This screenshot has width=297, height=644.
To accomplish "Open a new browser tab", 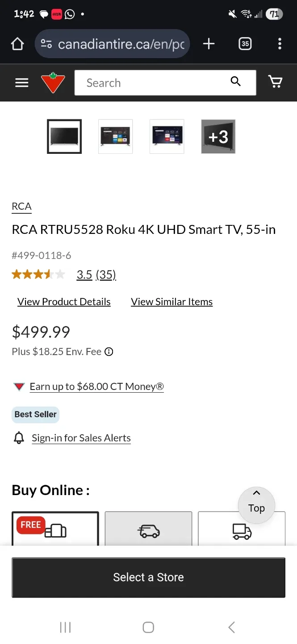I will tap(208, 43).
